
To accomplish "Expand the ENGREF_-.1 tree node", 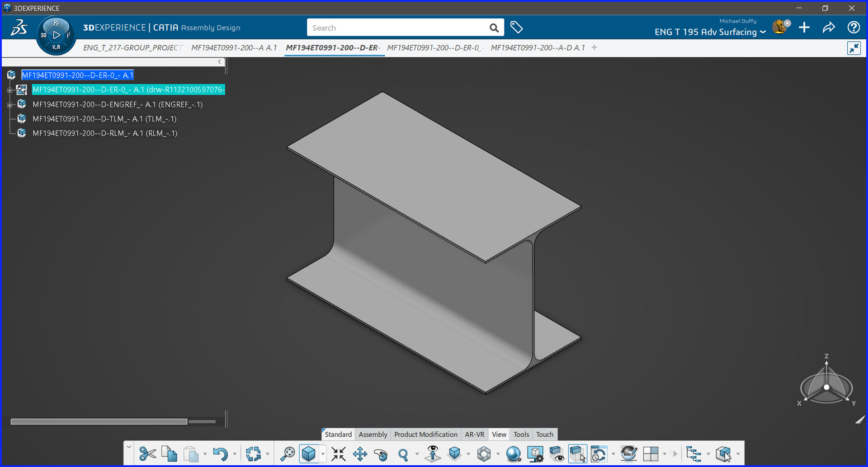I will (x=9, y=105).
